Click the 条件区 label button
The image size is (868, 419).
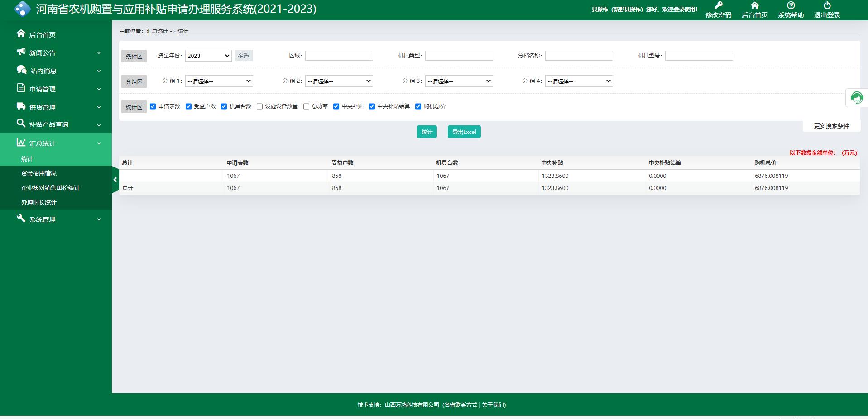click(x=134, y=56)
